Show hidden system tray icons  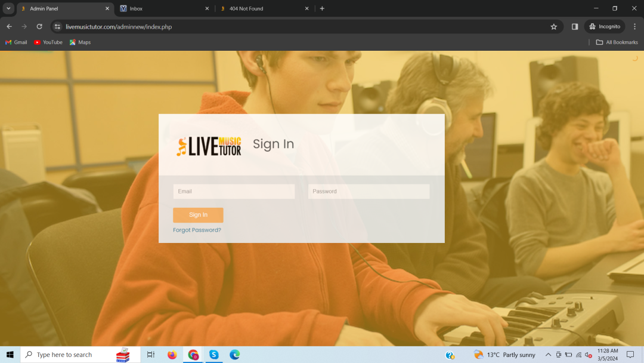pos(548,355)
